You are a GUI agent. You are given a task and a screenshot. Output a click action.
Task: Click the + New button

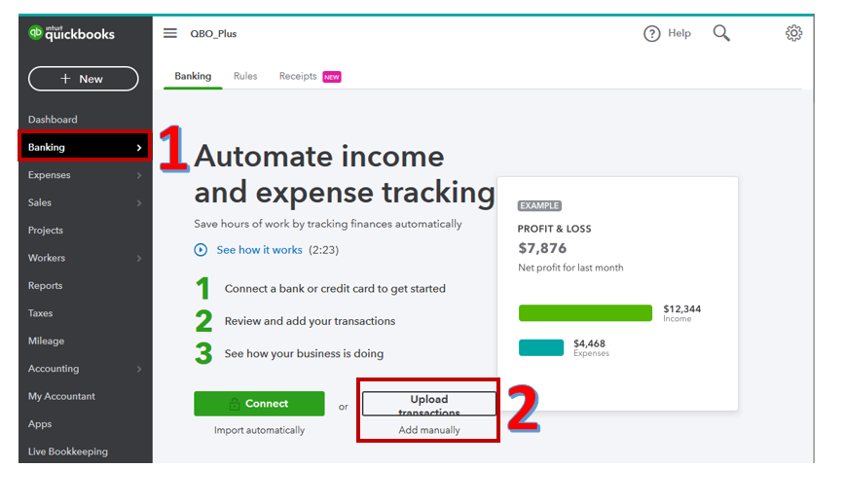[84, 79]
